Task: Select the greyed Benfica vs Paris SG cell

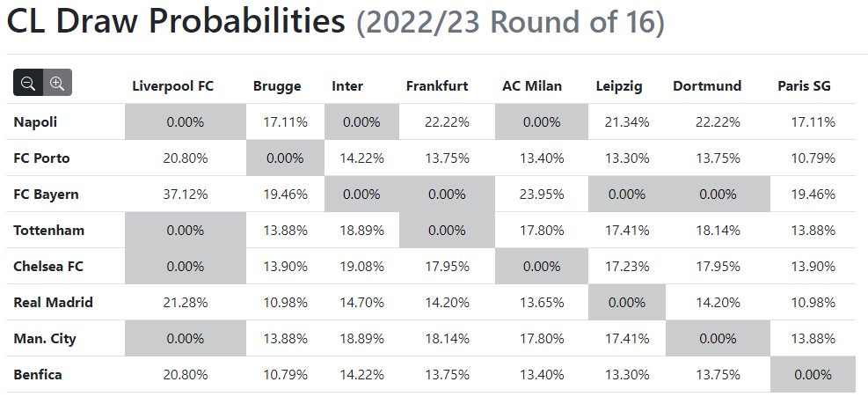Action: pyautogui.click(x=813, y=375)
